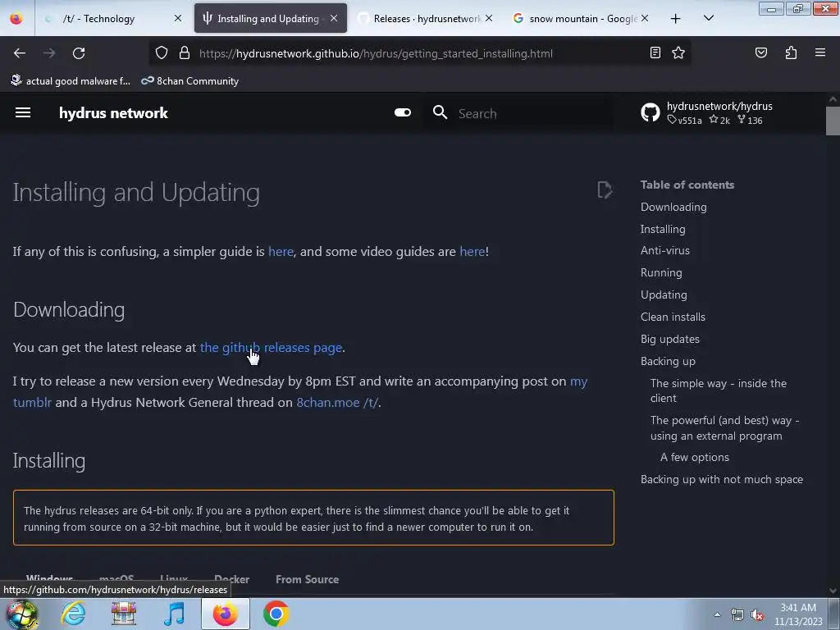Select the Installing and Updating tab
The width and height of the screenshot is (840, 630).
tap(270, 18)
